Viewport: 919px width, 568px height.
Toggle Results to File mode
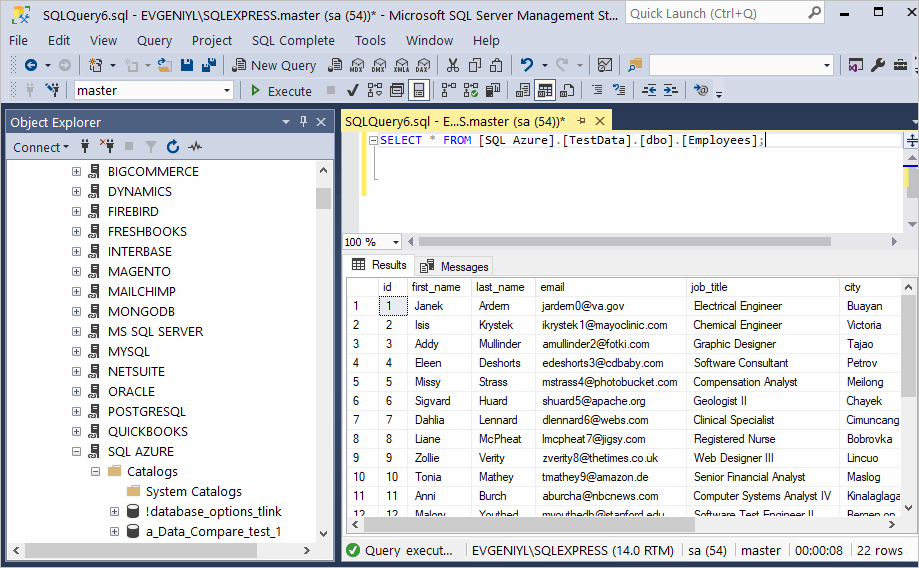(567, 90)
